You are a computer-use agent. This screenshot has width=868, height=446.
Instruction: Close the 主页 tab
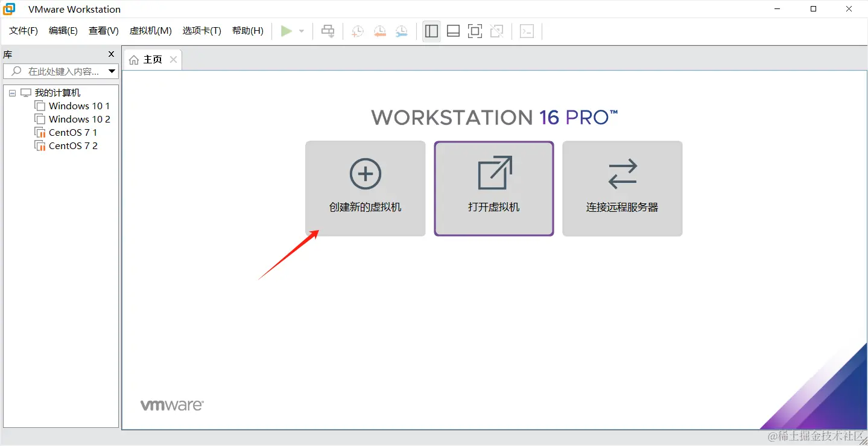(x=173, y=60)
